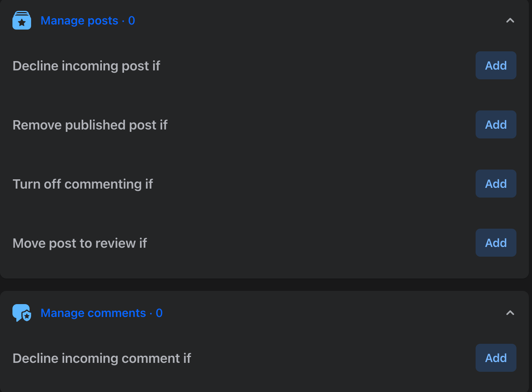Viewport: 532px width, 392px height.
Task: Add a rule for declining incoming posts
Action: pos(496,65)
